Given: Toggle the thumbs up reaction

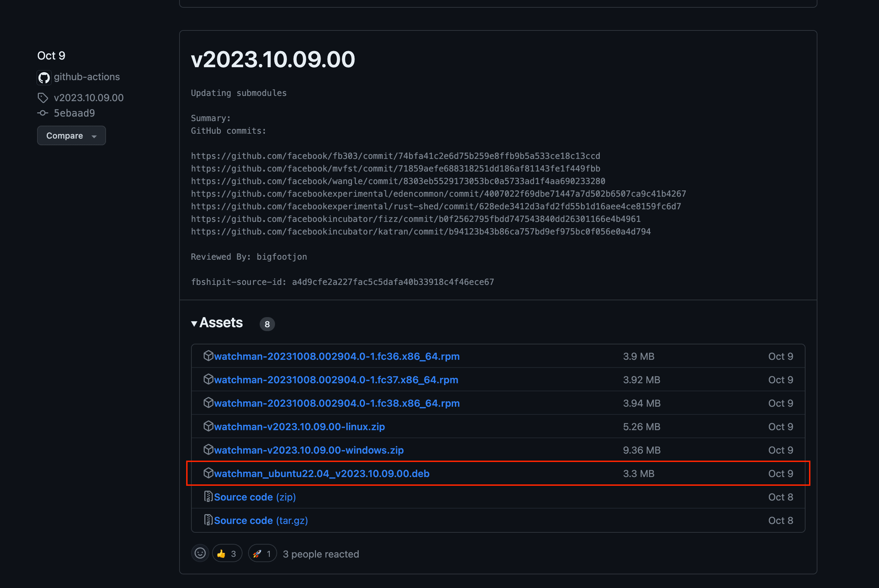Looking at the screenshot, I should click(227, 553).
